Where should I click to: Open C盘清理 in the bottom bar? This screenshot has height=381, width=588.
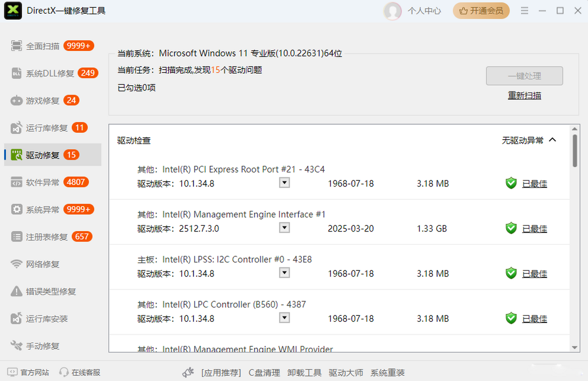click(264, 373)
